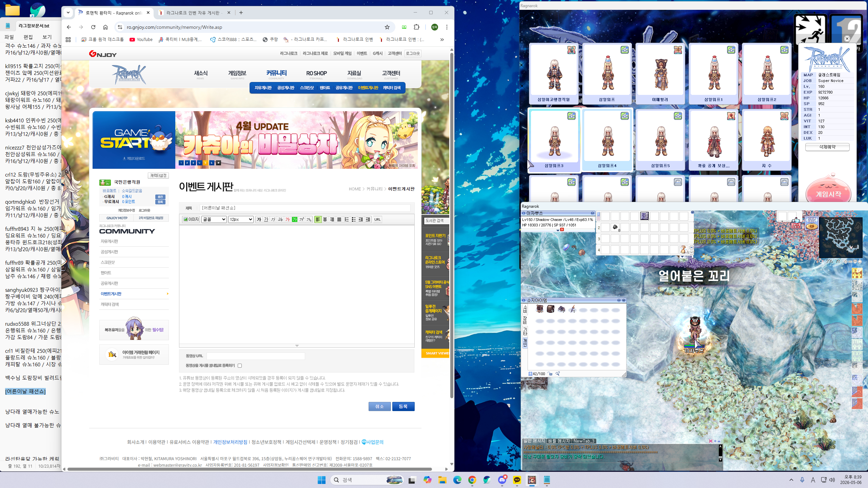Open the 게임정보 main navigation menu

pos(237,74)
